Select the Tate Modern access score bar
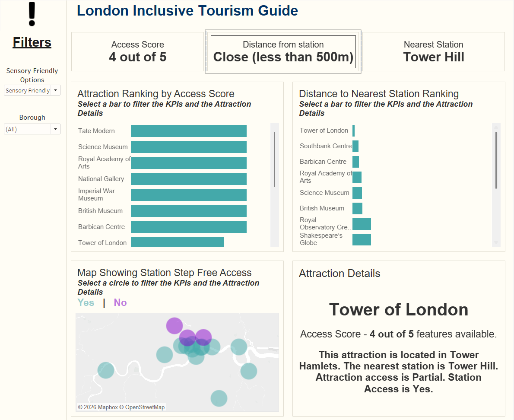This screenshot has height=420, width=514. (188, 131)
